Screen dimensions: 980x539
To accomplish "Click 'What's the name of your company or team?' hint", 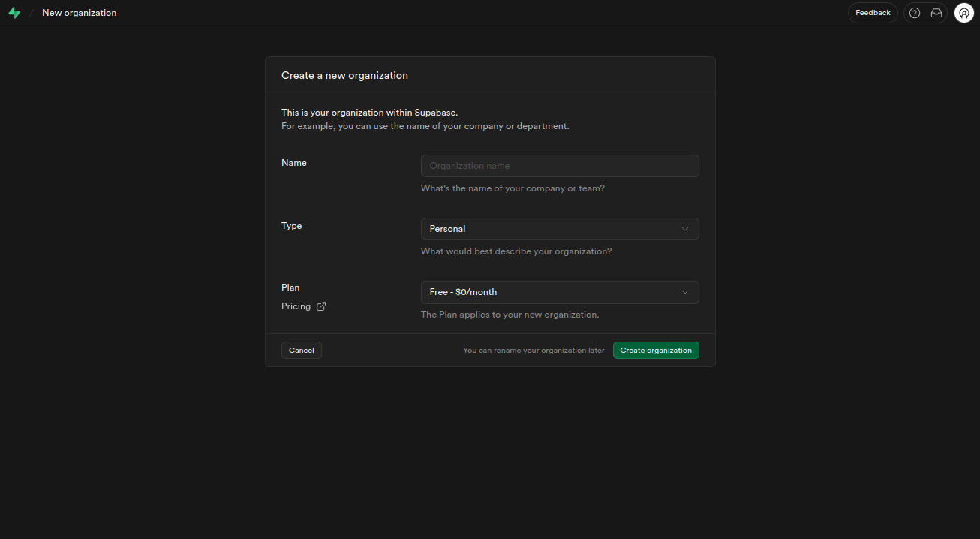I will (513, 188).
